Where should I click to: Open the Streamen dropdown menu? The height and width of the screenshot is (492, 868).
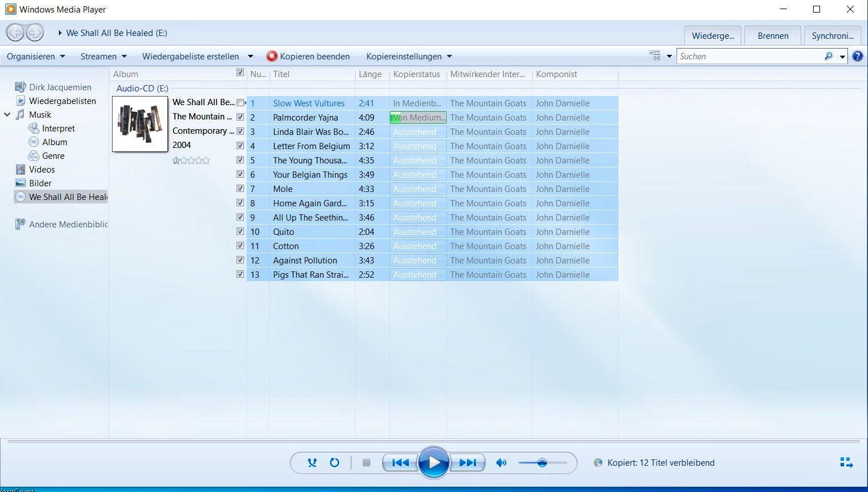[x=103, y=56]
